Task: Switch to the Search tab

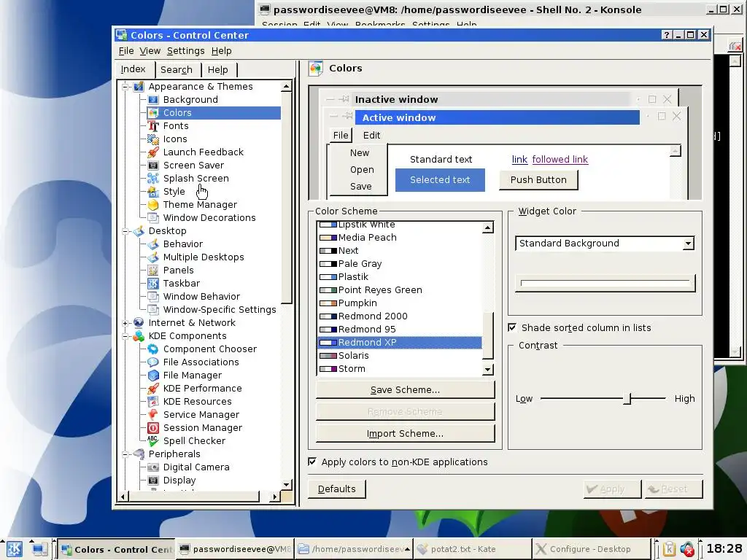Action: coord(177,70)
